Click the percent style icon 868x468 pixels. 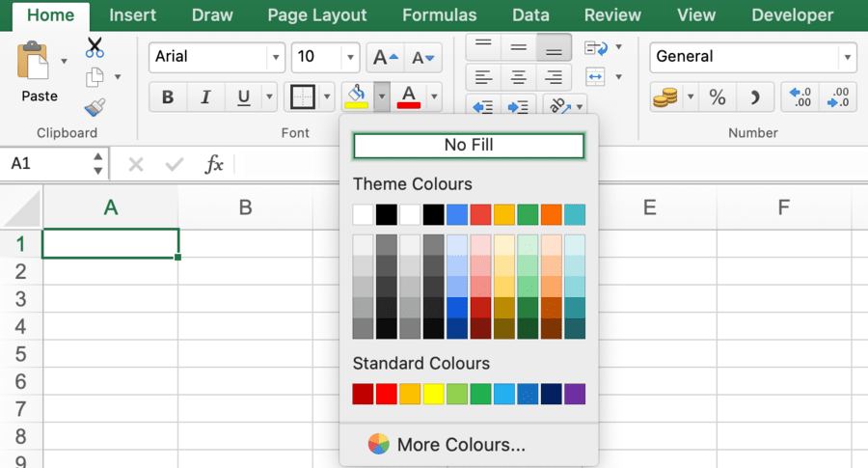718,96
